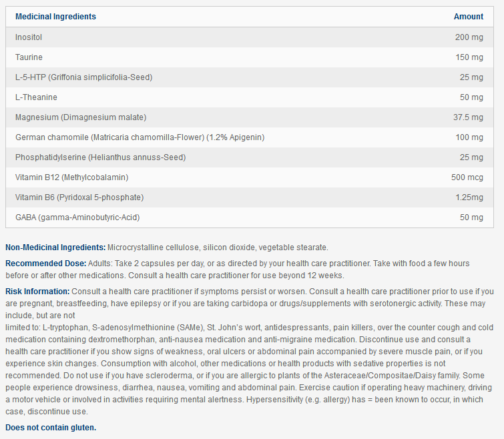This screenshot has height=439, width=504.
Task: Click the Non-Medicinal Ingredients heading
Action: [x=55, y=248]
